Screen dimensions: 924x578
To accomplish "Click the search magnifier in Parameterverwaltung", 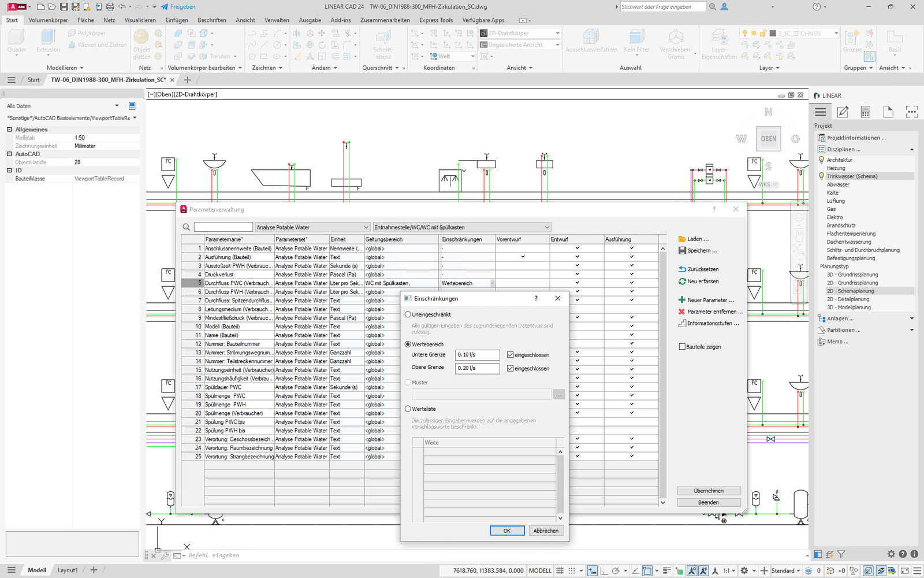I will (187, 227).
